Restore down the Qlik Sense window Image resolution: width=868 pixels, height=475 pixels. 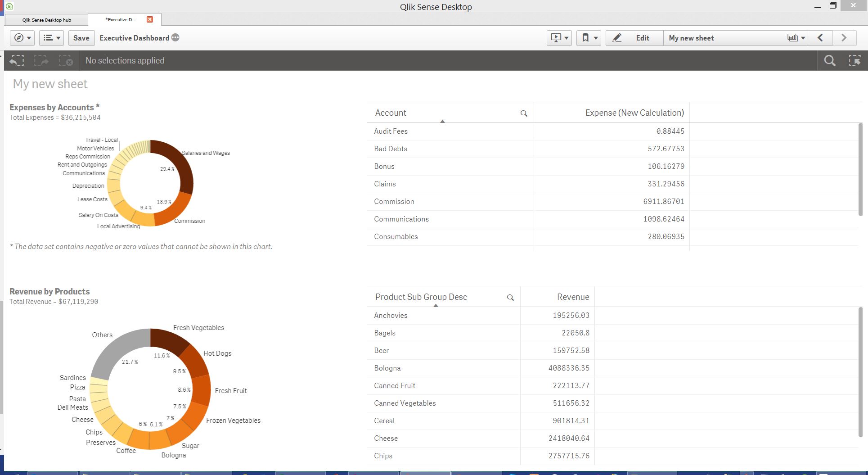pos(833,6)
